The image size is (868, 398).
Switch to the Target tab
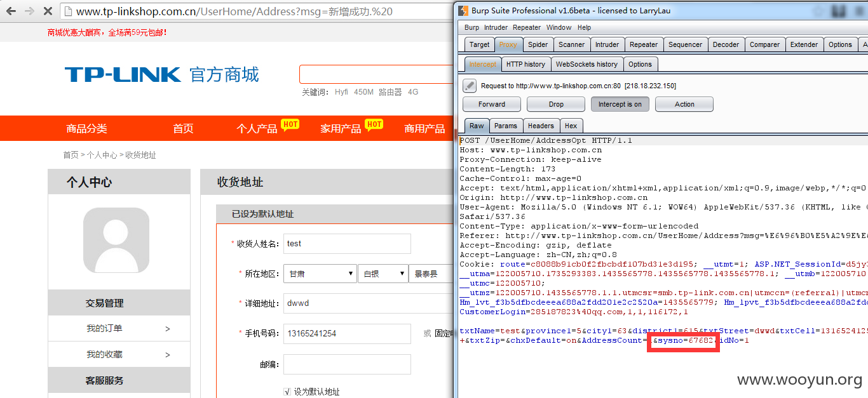[x=479, y=44]
